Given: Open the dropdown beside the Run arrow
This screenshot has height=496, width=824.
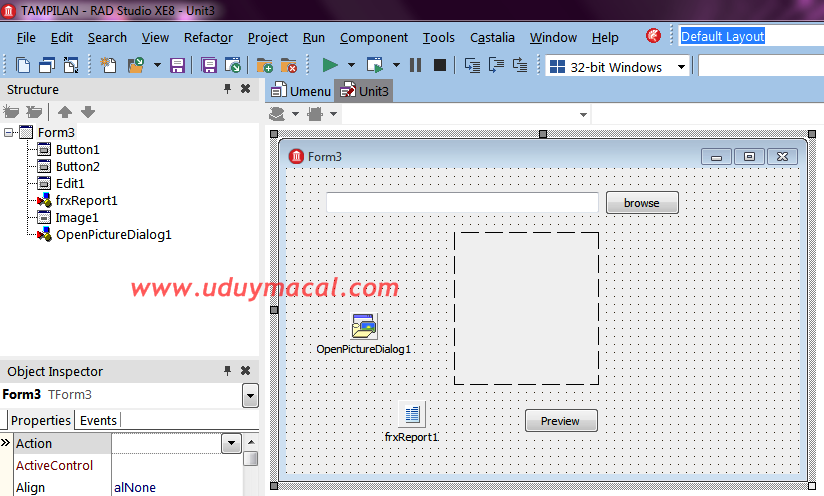Looking at the screenshot, I should tap(352, 65).
